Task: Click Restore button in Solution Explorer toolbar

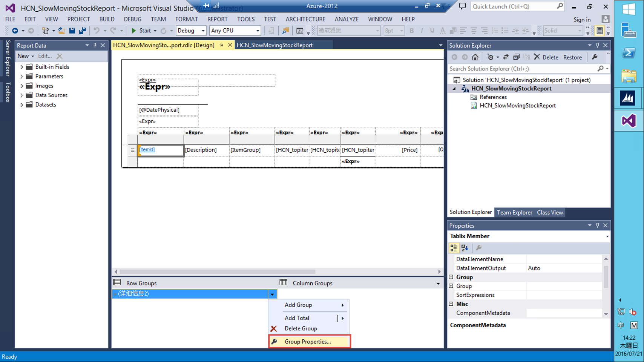Action: click(572, 57)
